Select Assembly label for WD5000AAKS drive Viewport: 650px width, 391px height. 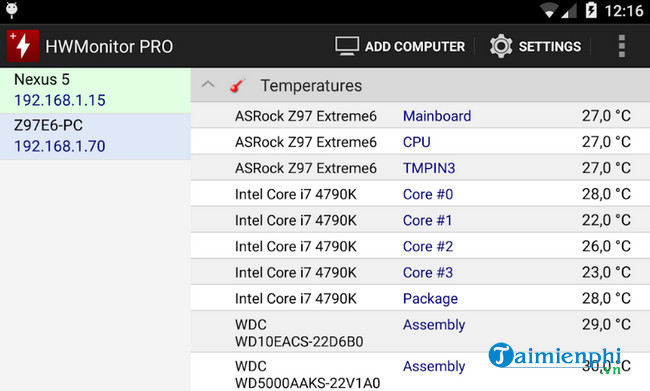coord(434,367)
